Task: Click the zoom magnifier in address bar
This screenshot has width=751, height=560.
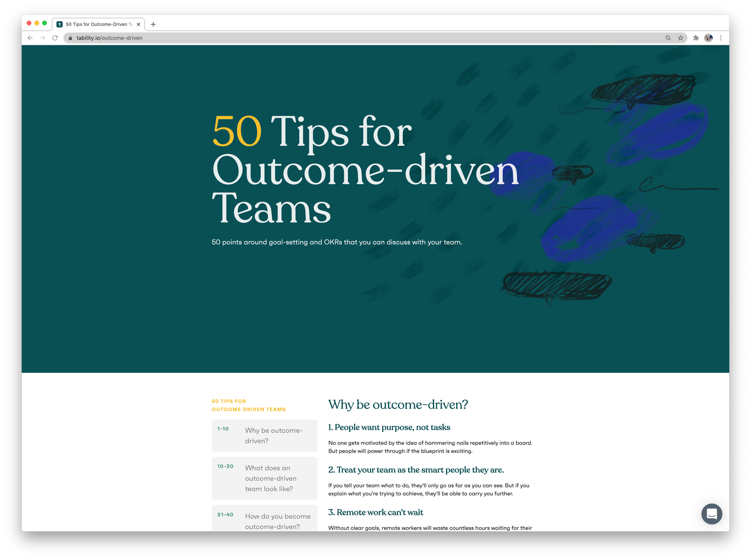Action: pyautogui.click(x=668, y=38)
